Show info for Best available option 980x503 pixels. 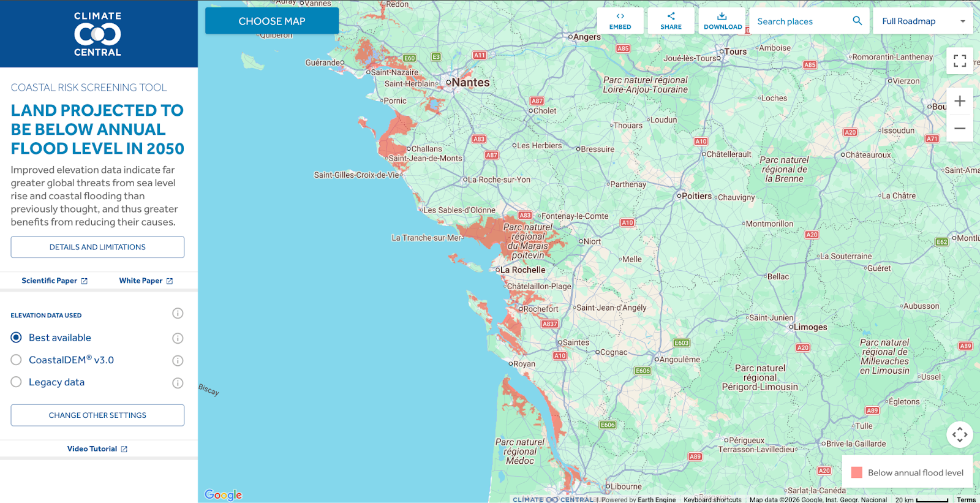click(178, 338)
